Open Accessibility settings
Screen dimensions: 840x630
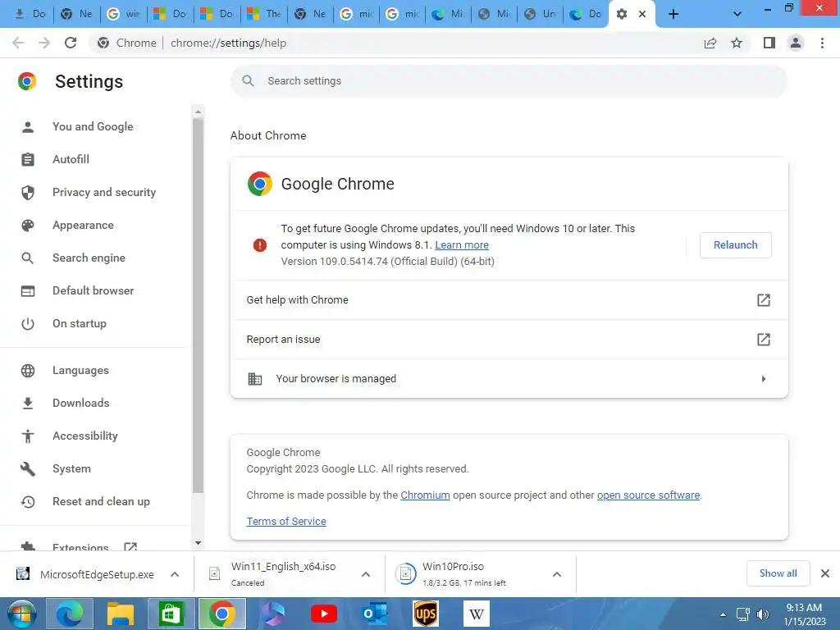click(x=85, y=436)
